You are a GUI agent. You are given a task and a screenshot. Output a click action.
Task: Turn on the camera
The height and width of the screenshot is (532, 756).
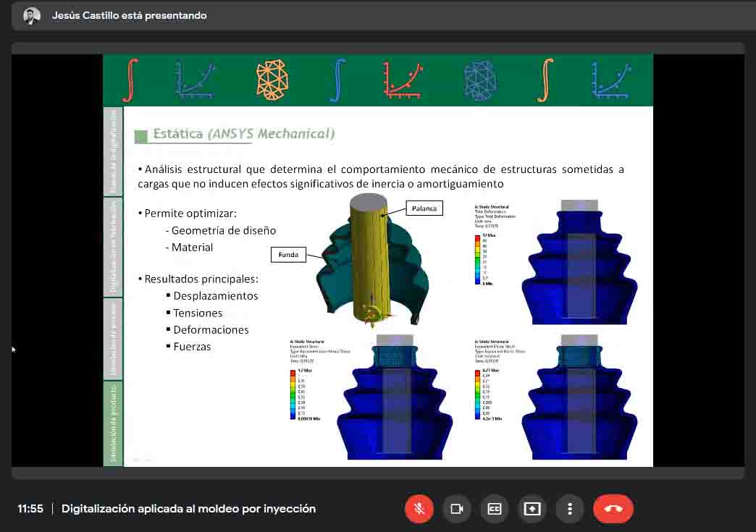(457, 508)
